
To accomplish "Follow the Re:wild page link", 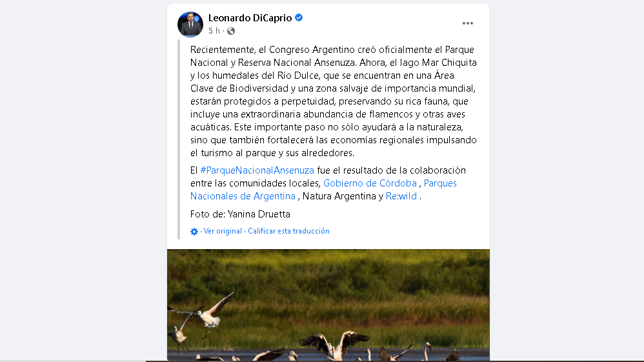I will pyautogui.click(x=401, y=196).
